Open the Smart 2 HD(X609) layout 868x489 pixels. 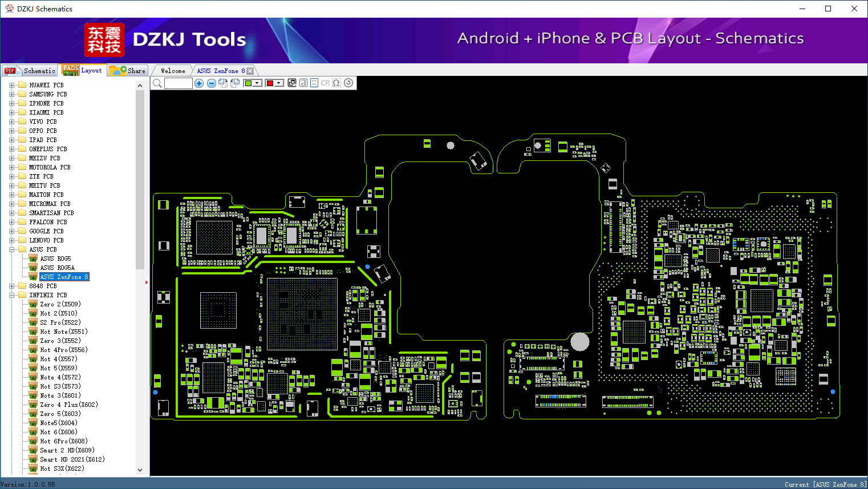tap(67, 450)
